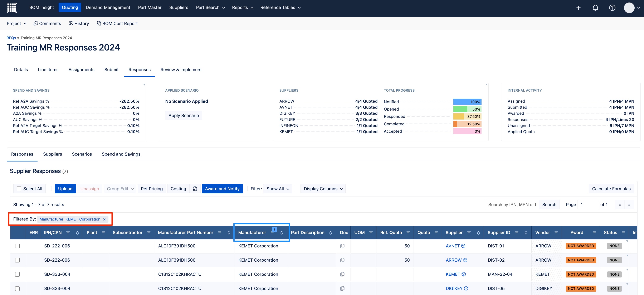Switch to the Line Items tab
The image size is (644, 295).
(x=48, y=69)
